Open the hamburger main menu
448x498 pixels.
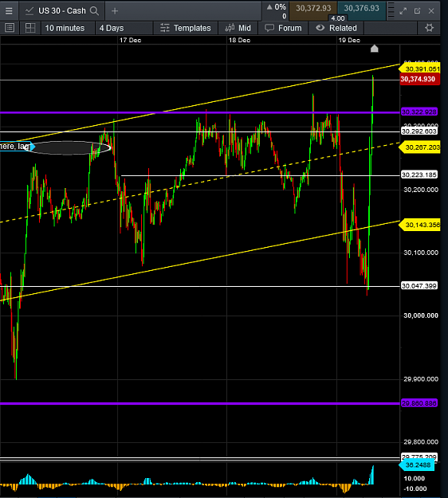(x=9, y=11)
